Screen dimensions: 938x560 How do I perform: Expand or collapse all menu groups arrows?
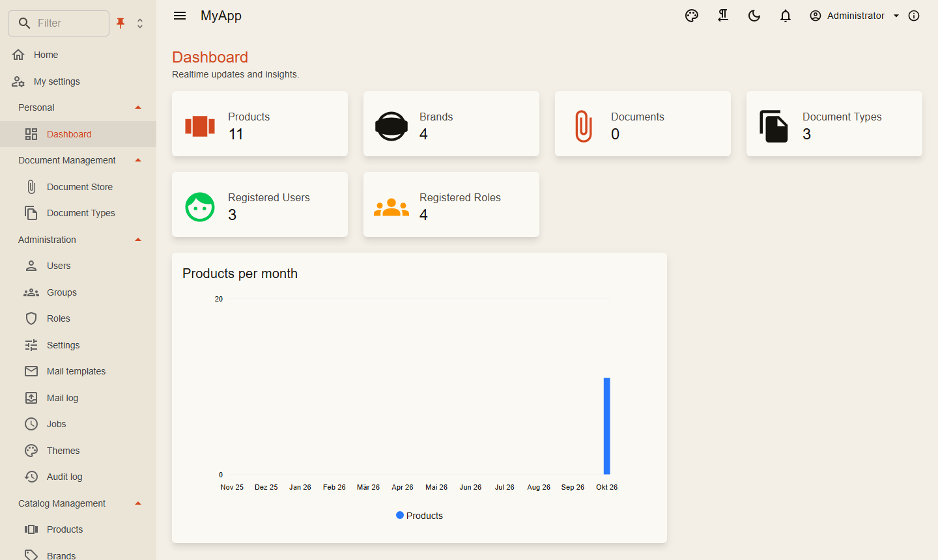point(140,23)
